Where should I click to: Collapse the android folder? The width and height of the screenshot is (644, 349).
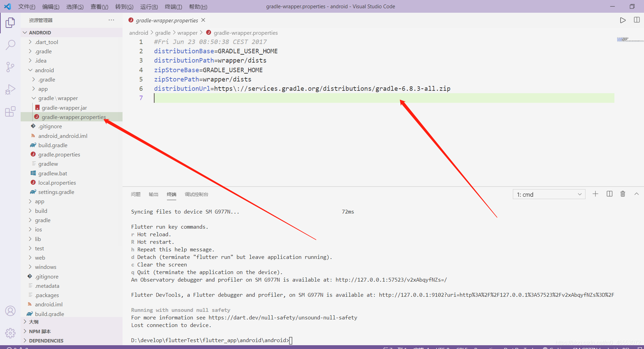pos(72,70)
